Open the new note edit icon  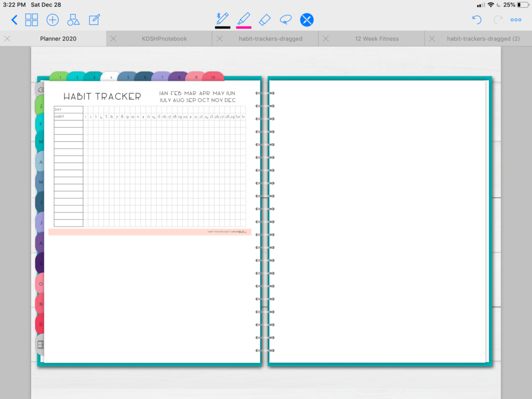(x=95, y=20)
